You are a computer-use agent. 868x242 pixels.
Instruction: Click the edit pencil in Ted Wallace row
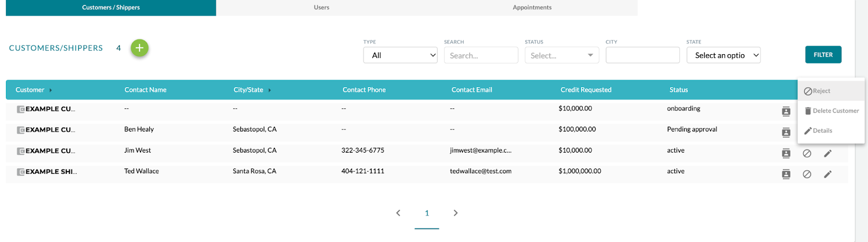(x=828, y=174)
